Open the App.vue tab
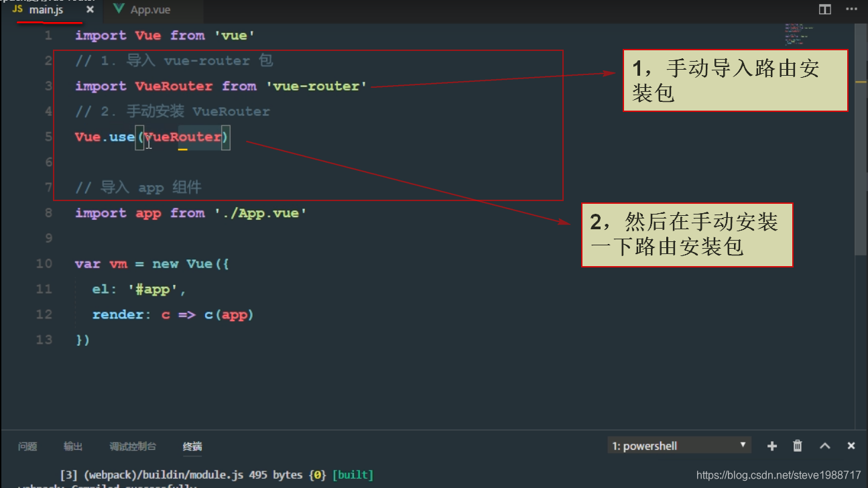Viewport: 868px width, 488px height. 150,10
